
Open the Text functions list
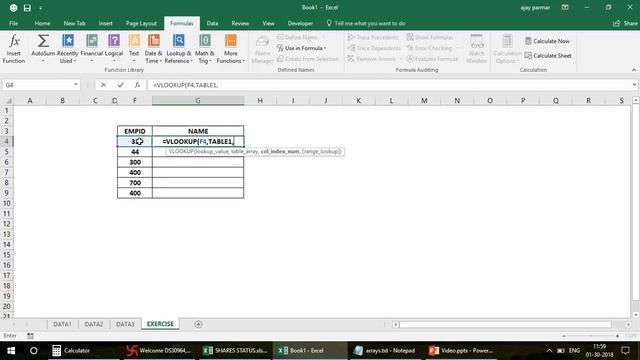tap(134, 49)
